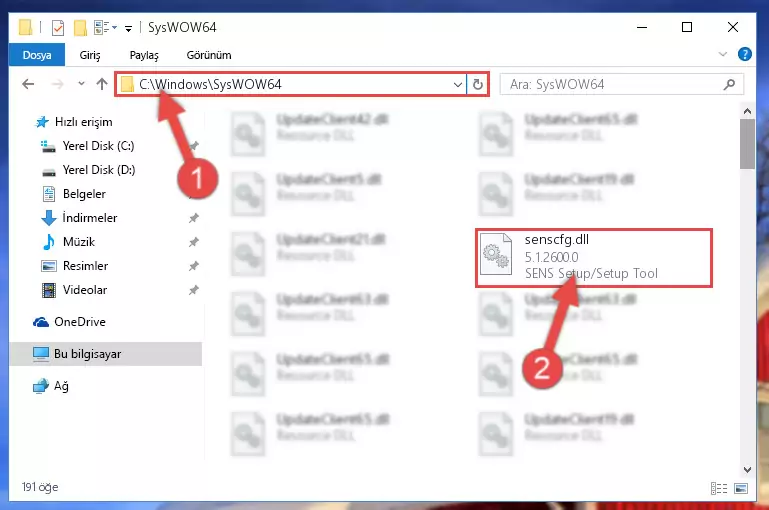This screenshot has width=769, height=510.
Task: Click the pin icon next to Videolar
Action: click(x=194, y=290)
